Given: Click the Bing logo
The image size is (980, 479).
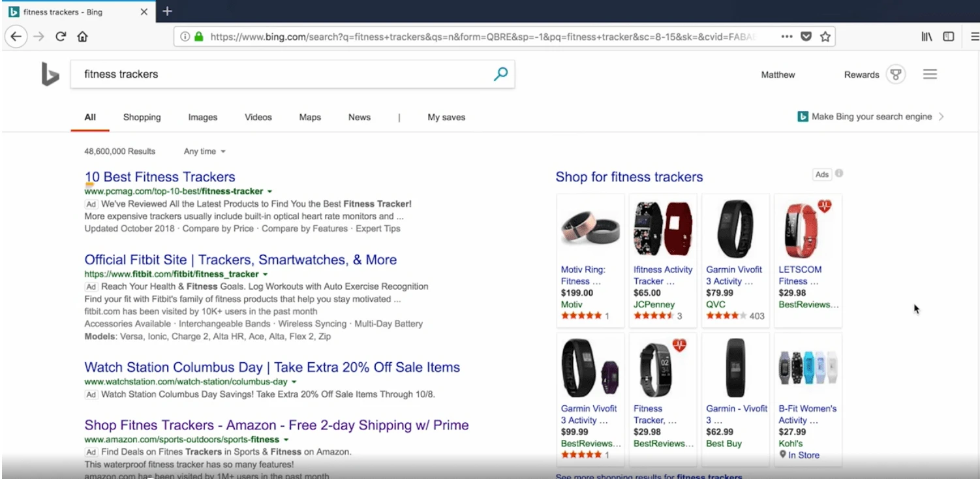Looking at the screenshot, I should (50, 74).
